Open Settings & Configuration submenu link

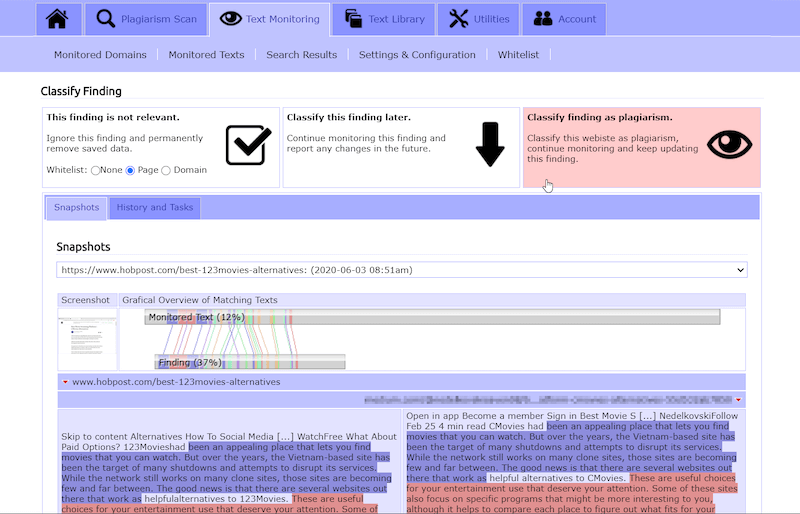(x=417, y=55)
